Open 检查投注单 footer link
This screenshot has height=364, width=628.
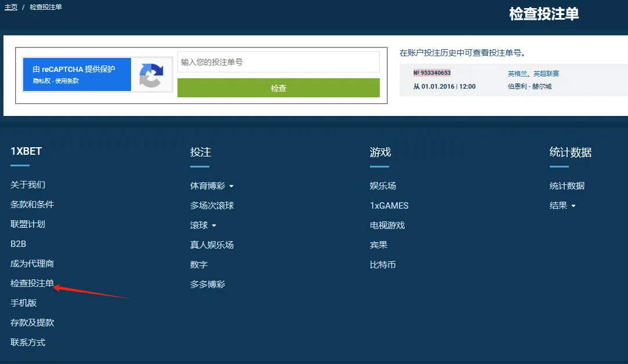32,283
